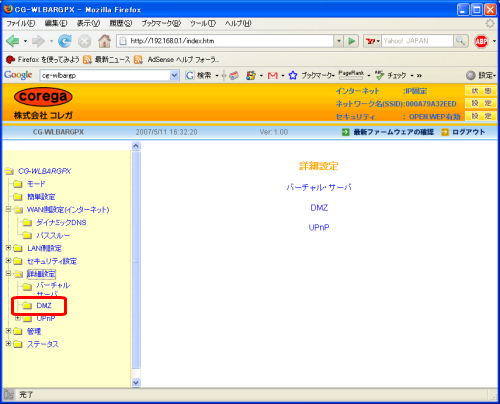Open the UPnP link in main pane
The width and height of the screenshot is (500, 404).
[319, 227]
